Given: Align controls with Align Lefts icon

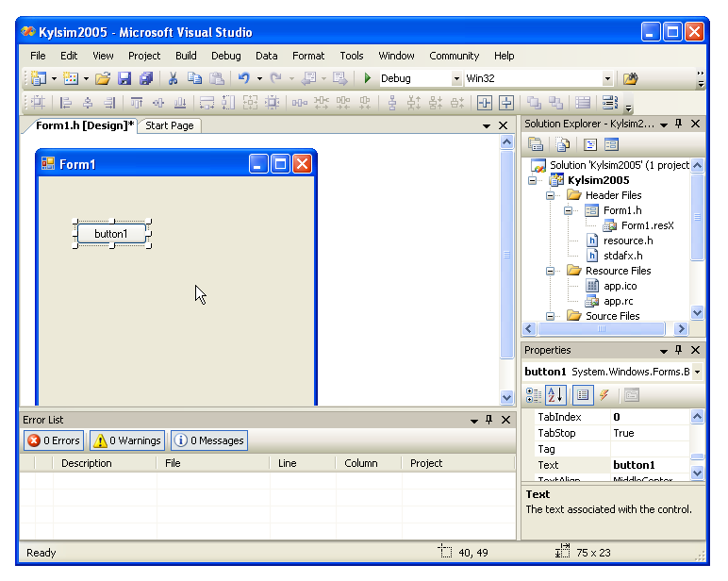Looking at the screenshot, I should (65, 103).
